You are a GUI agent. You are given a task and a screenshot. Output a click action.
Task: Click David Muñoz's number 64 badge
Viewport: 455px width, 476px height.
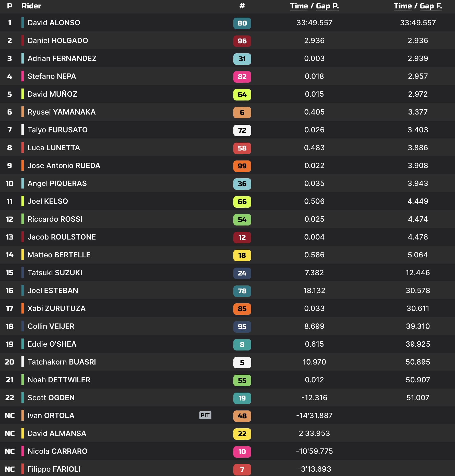click(242, 95)
